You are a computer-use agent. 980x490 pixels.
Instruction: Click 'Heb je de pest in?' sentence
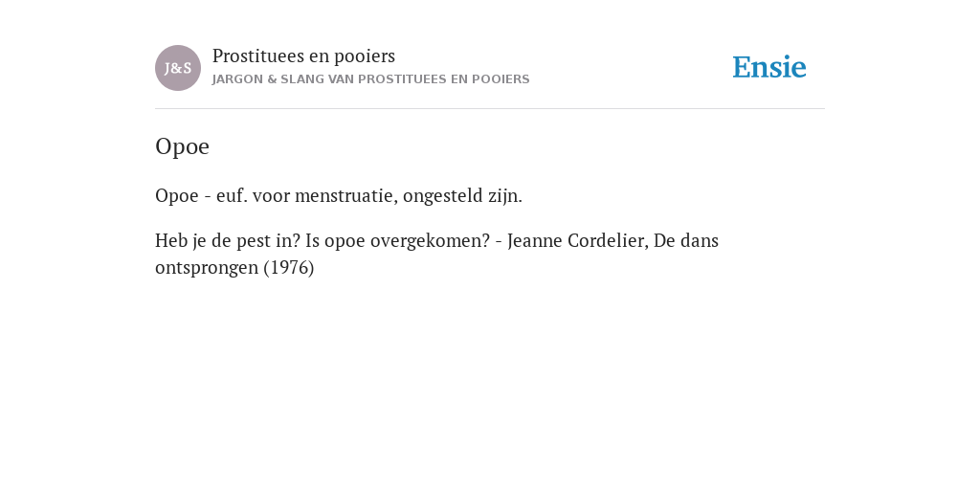point(228,240)
